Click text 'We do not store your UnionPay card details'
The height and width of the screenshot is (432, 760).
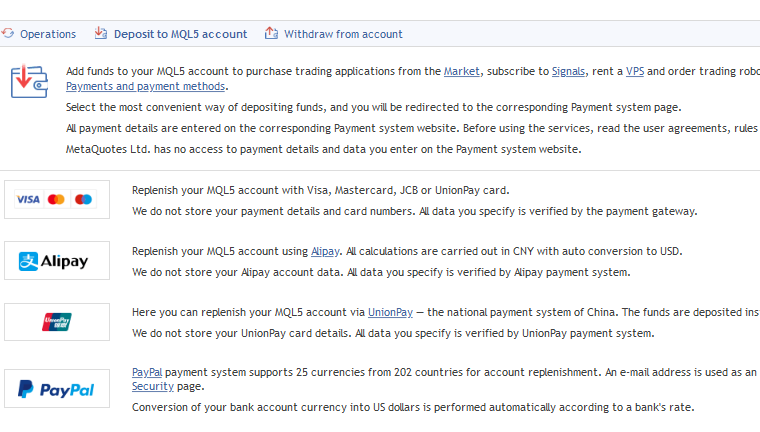241,334
